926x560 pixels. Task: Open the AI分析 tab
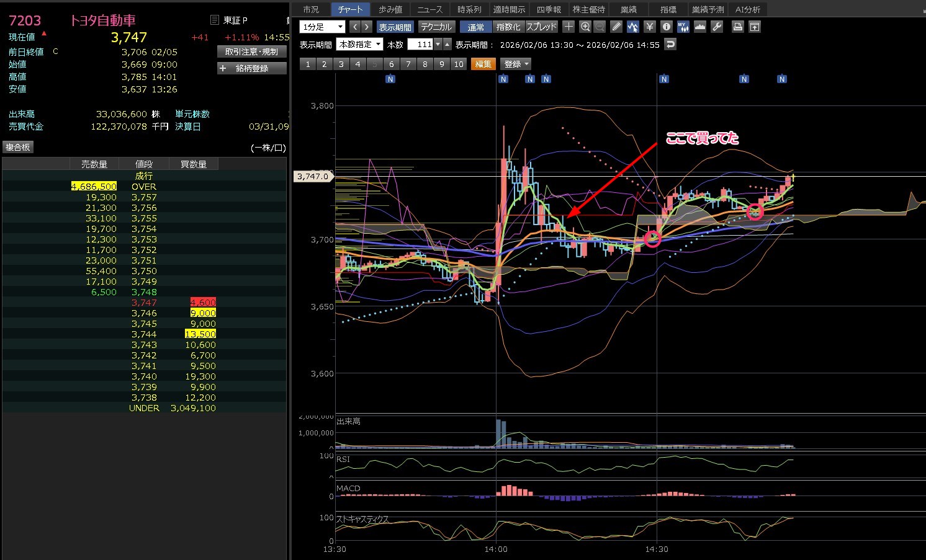pyautogui.click(x=747, y=9)
